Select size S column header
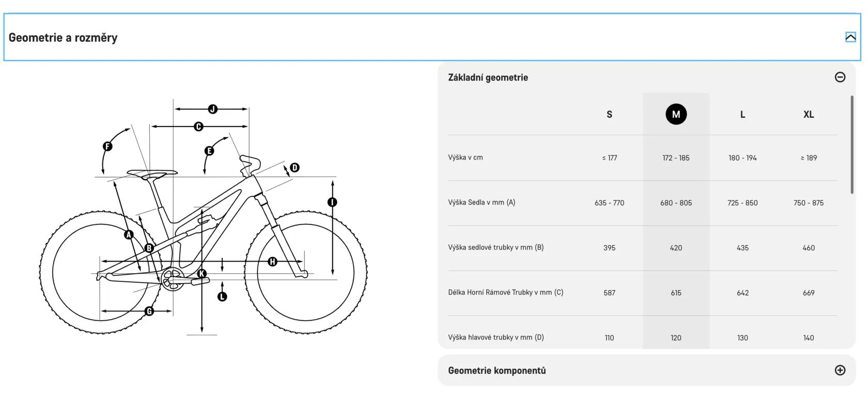This screenshot has width=868, height=393. click(609, 115)
